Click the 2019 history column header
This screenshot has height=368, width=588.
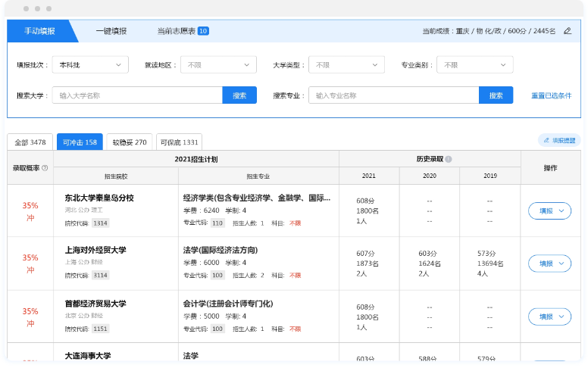[x=490, y=176]
